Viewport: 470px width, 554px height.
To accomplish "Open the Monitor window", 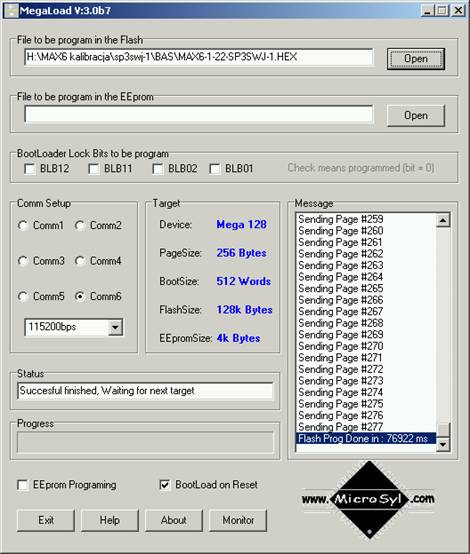I will coord(238,520).
